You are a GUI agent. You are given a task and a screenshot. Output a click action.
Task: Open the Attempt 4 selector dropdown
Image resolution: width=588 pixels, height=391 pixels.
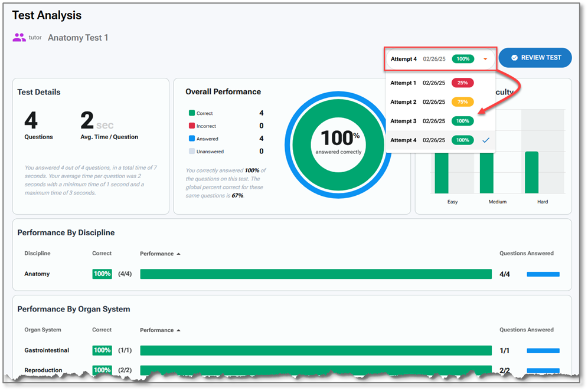click(440, 59)
